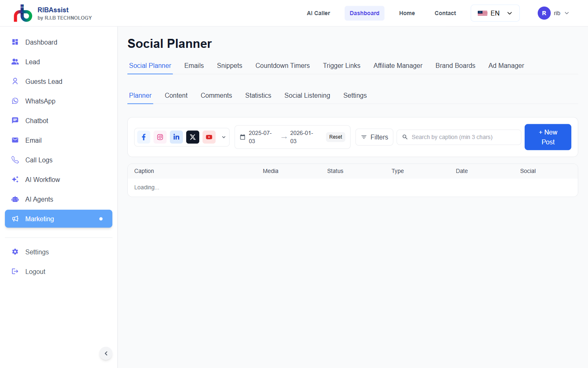Viewport: 588px width, 368px height.
Task: Open the Filters panel
Action: tap(374, 137)
